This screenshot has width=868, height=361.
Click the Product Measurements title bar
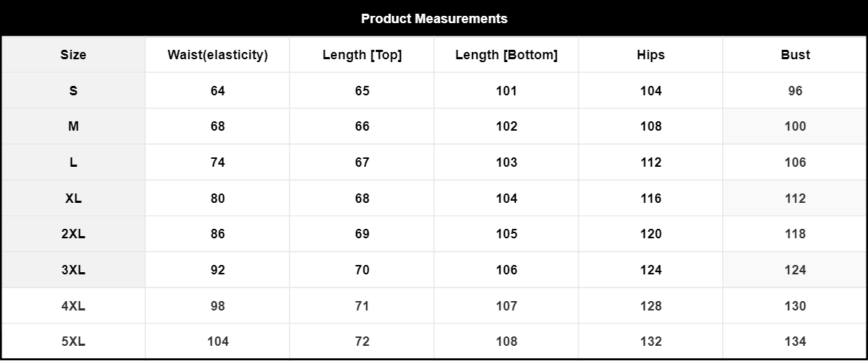434,19
